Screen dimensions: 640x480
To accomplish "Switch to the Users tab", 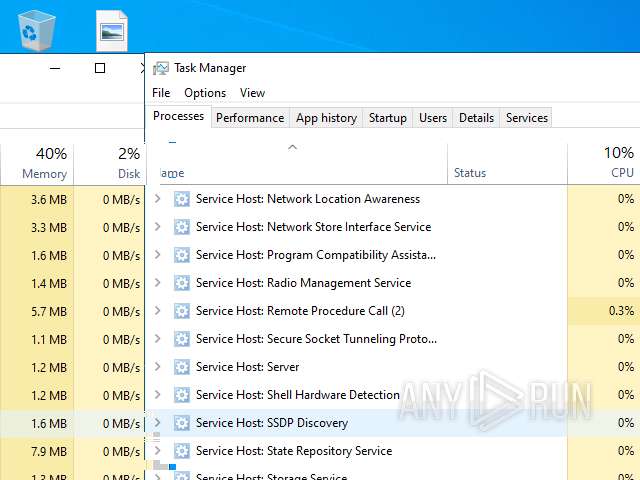I will pos(433,118).
